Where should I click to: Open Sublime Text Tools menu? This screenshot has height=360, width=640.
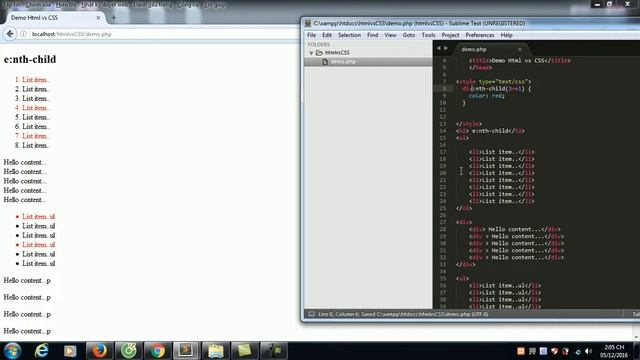(429, 35)
